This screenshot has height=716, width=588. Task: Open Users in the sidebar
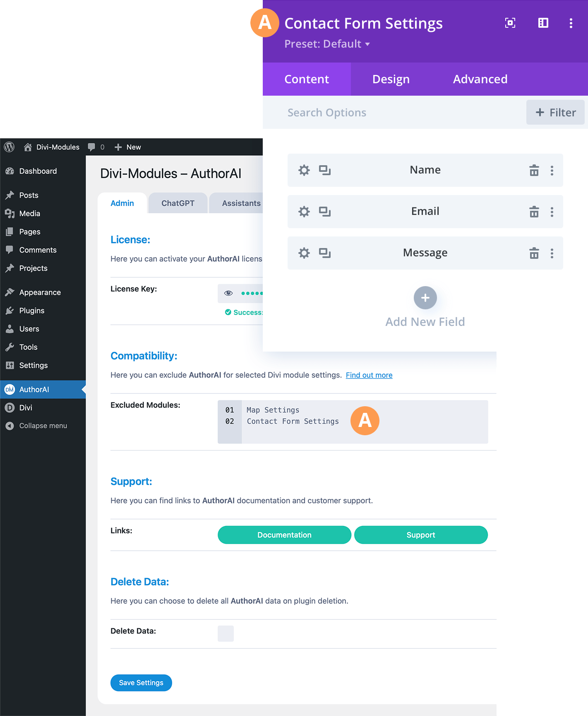(x=43, y=329)
